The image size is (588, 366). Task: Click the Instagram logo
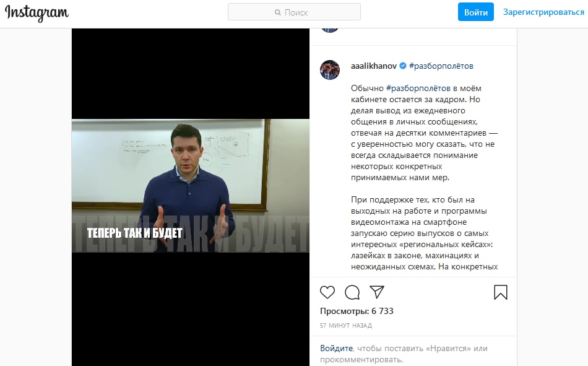(x=37, y=13)
